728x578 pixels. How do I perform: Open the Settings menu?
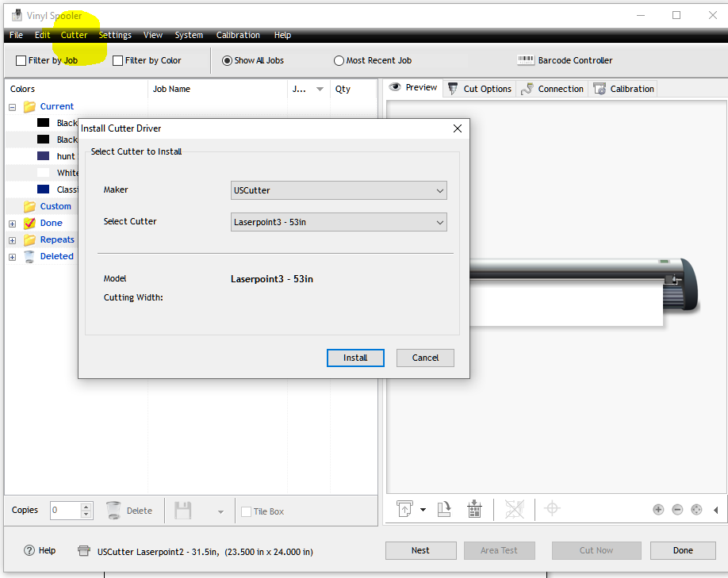click(x=115, y=36)
